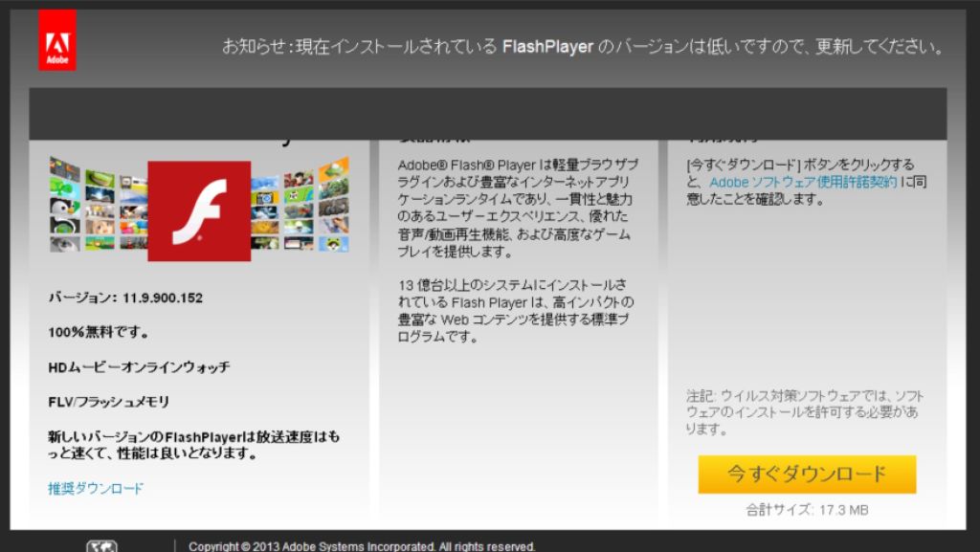Click the text 新しいバージョンのFlashPlayerは放送速度
Viewport: 980px width, 552px height.
194,445
